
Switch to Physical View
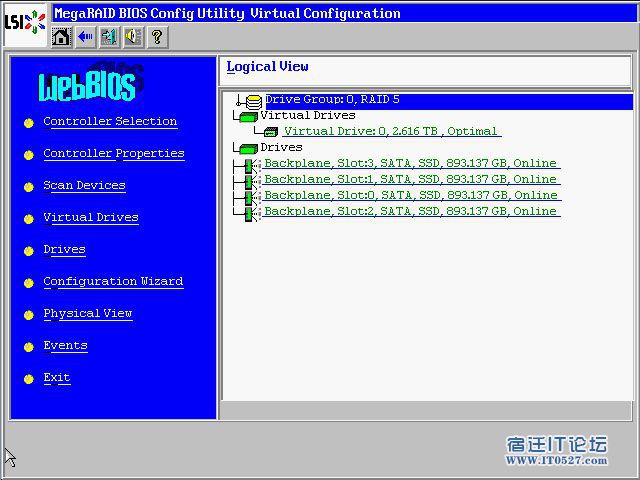[x=88, y=313]
